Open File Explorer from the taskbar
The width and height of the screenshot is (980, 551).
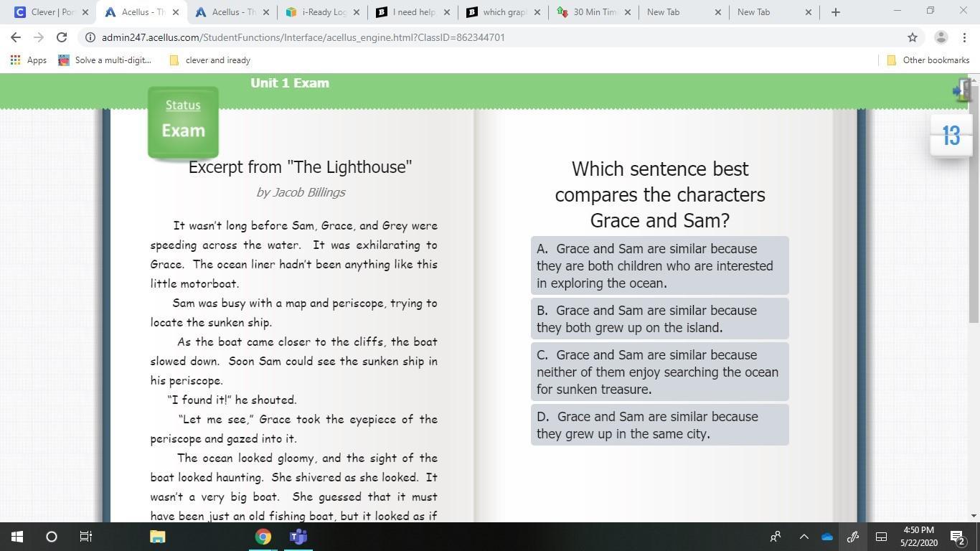coord(157,537)
